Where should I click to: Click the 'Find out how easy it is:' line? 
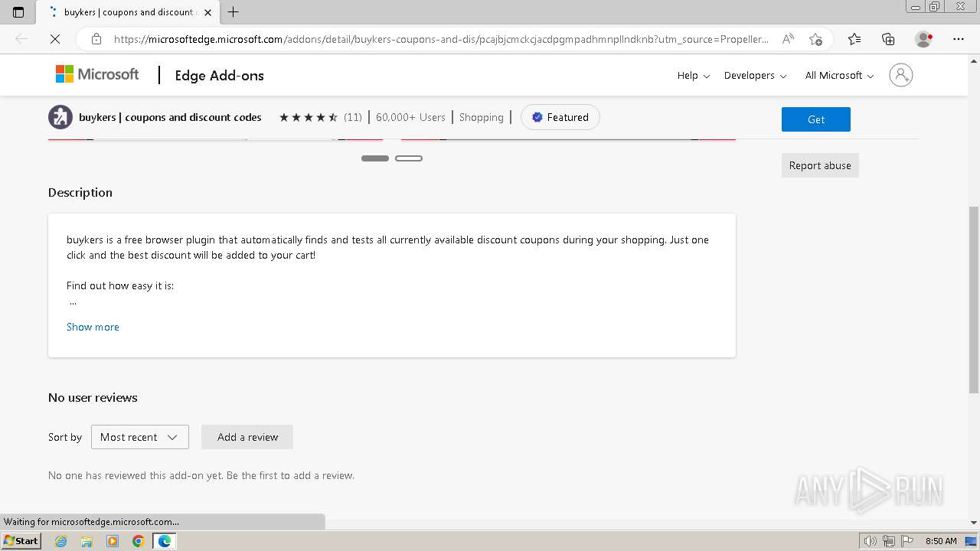tap(120, 285)
